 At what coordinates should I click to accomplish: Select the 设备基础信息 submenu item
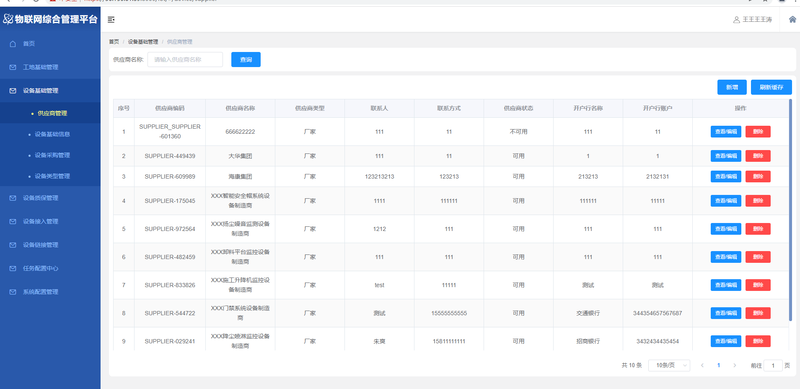[x=50, y=134]
